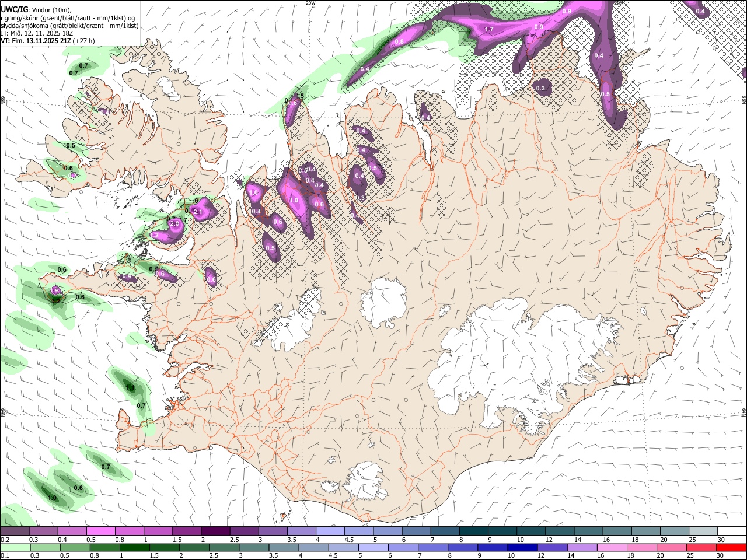Image resolution: width=747 pixels, height=560 pixels.
Task: Click the 1.7 snowfall value on the map
Action: pyautogui.click(x=489, y=29)
